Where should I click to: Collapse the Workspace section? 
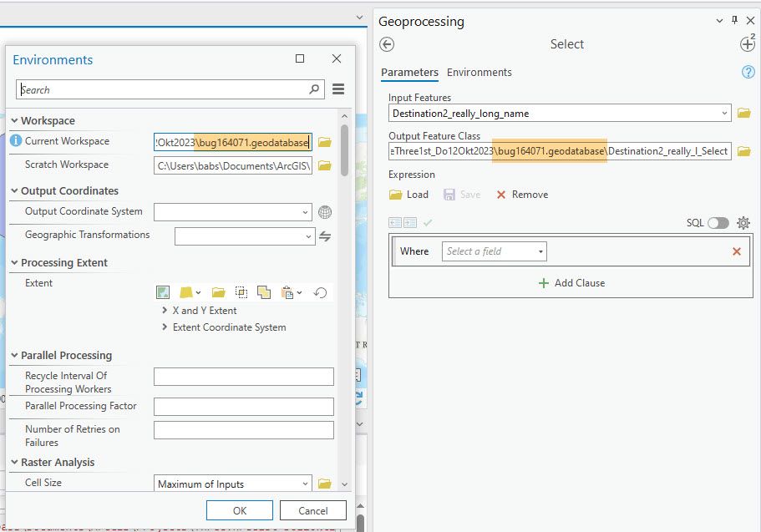pyautogui.click(x=15, y=120)
